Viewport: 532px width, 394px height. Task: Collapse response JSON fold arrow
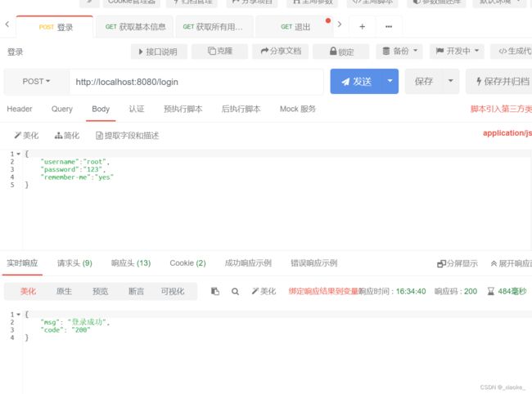tap(18, 315)
